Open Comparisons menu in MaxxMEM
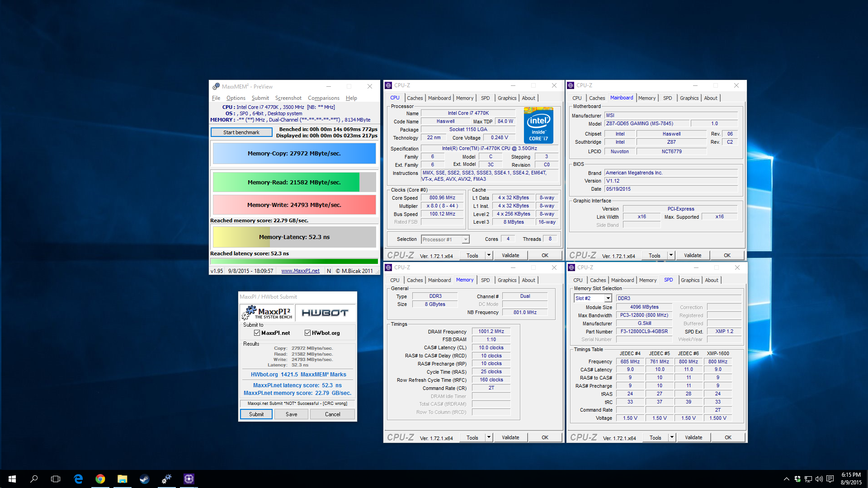868x488 pixels. tap(324, 98)
